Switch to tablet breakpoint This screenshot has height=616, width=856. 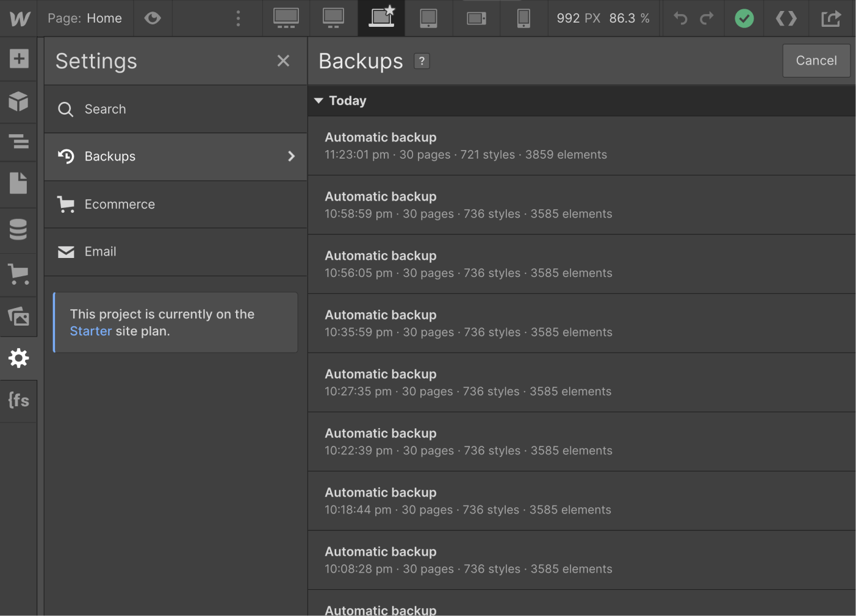[428, 18]
